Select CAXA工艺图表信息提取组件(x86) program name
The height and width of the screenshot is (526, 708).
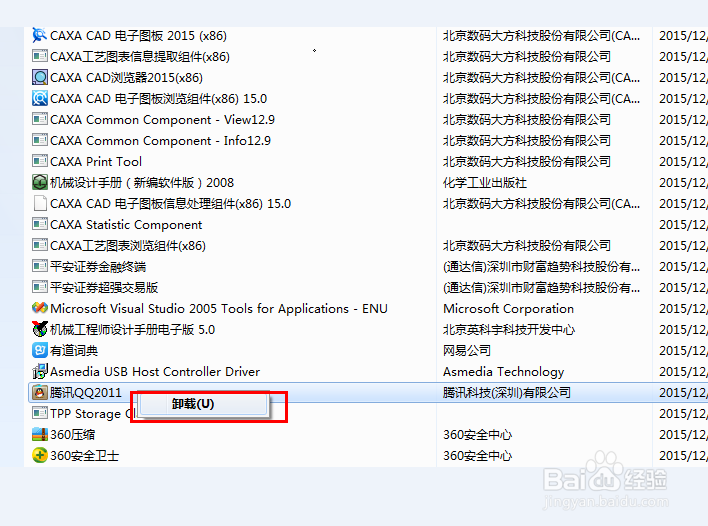coord(140,57)
